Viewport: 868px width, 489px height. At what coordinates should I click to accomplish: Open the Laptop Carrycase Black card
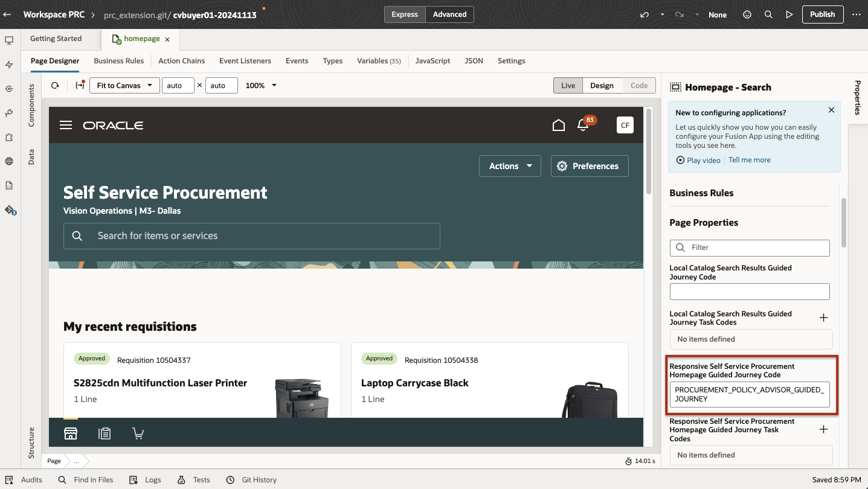click(490, 380)
